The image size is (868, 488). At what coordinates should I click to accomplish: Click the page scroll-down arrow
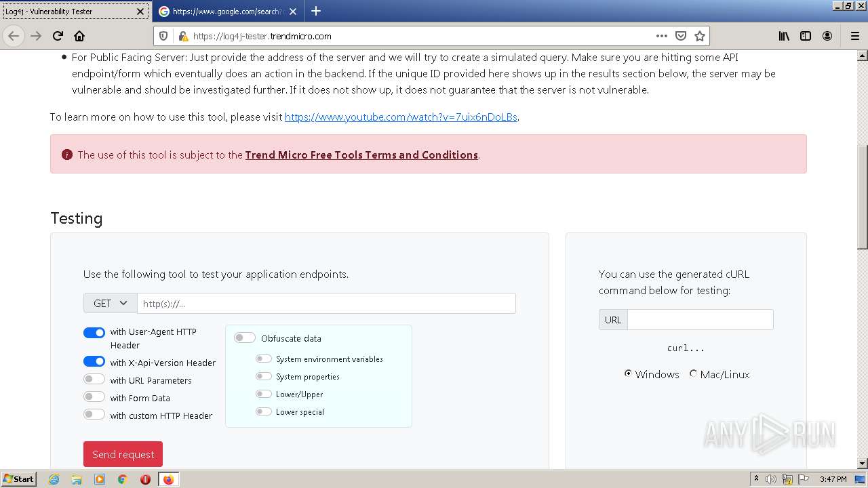click(863, 464)
